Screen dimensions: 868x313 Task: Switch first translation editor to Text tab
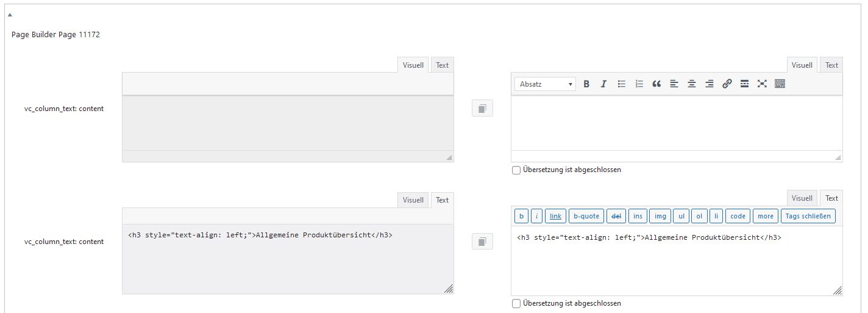click(x=831, y=65)
